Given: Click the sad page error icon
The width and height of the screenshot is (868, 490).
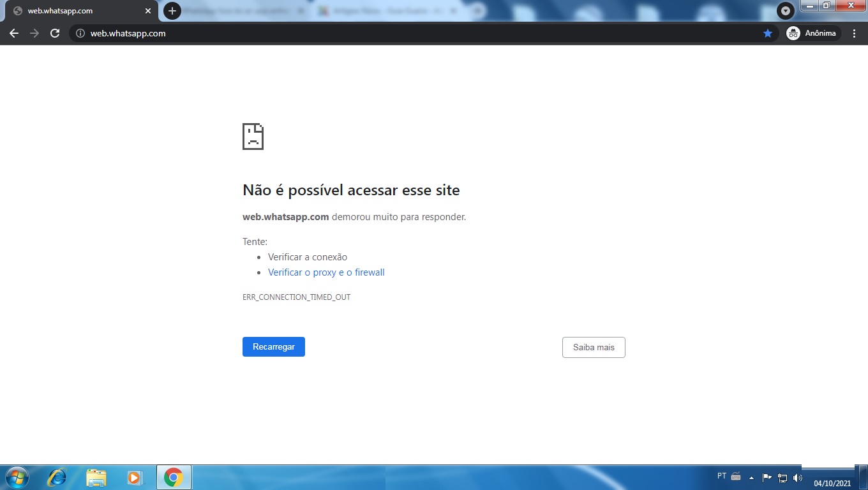Looking at the screenshot, I should pos(253,137).
